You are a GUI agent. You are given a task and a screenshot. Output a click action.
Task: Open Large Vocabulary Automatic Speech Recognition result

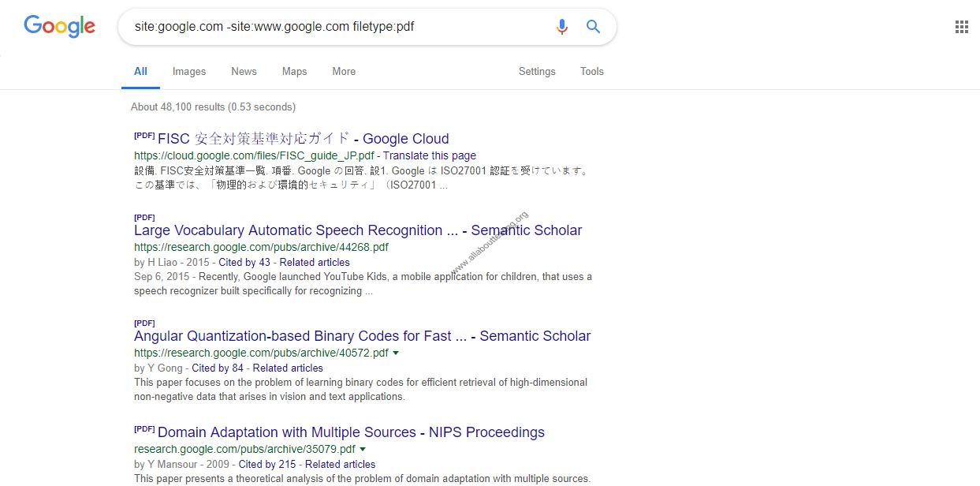(x=358, y=230)
